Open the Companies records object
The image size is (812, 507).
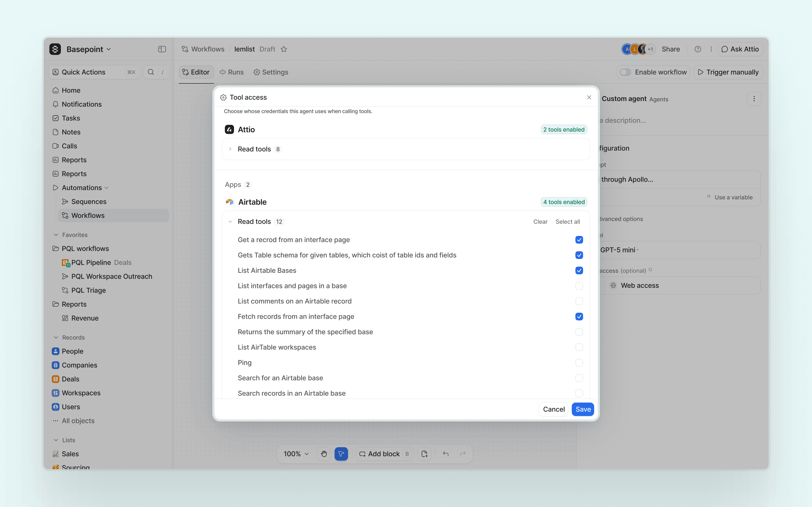coord(74,365)
